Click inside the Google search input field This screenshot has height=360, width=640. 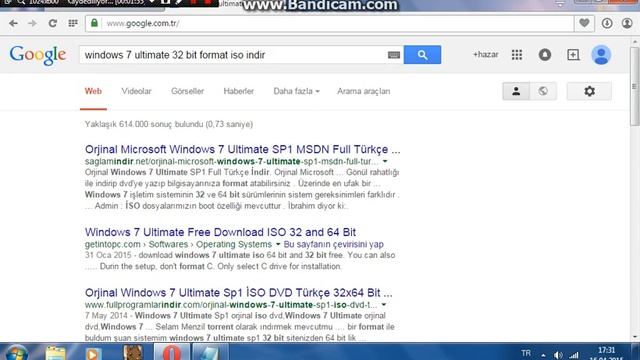[233, 55]
